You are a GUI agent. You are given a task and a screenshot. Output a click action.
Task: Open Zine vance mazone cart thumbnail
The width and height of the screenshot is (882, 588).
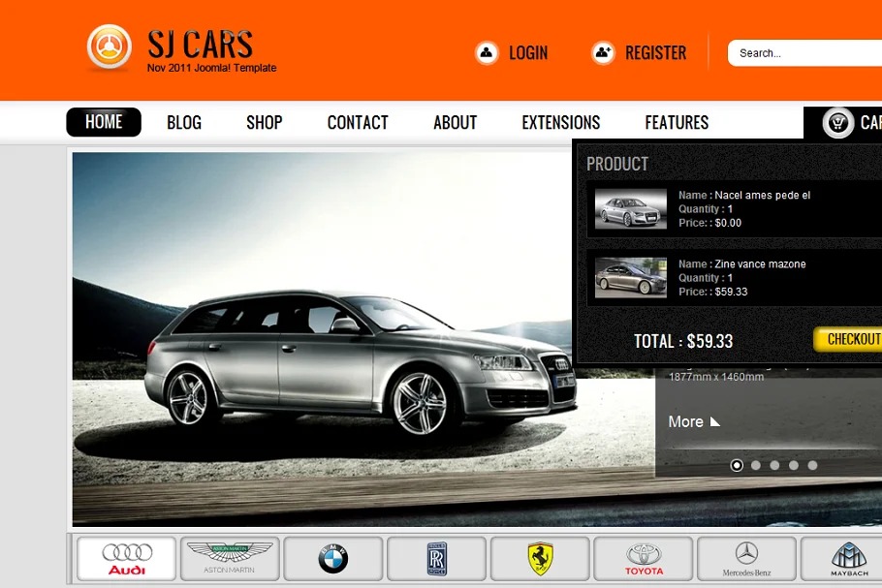pos(630,278)
